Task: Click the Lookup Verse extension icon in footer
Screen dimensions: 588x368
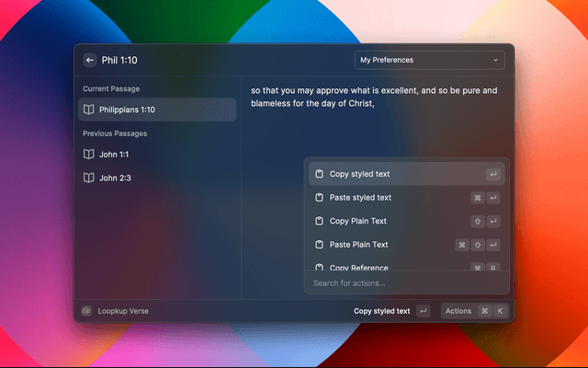Action: click(x=86, y=311)
